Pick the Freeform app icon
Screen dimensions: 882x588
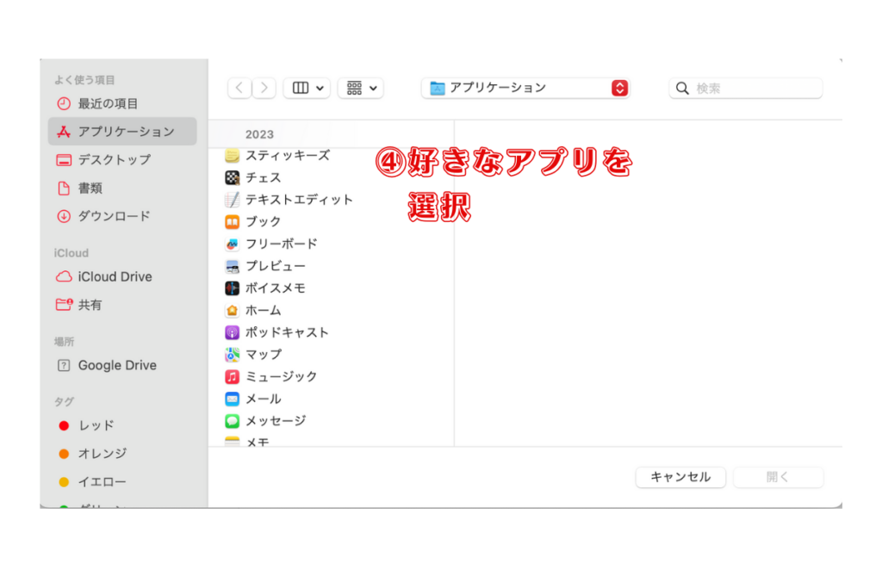tap(232, 244)
